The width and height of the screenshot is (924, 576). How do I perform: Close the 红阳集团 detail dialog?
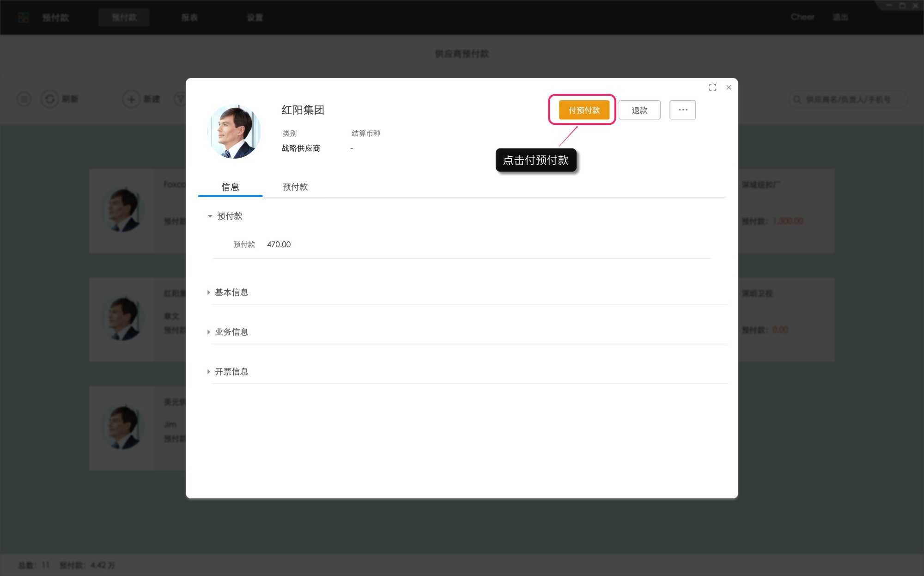pos(729,87)
